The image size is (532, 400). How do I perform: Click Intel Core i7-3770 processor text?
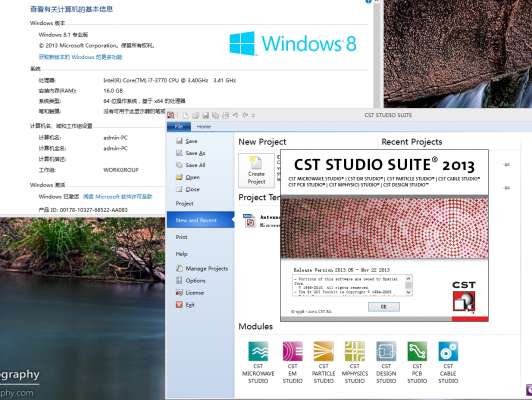pyautogui.click(x=169, y=80)
